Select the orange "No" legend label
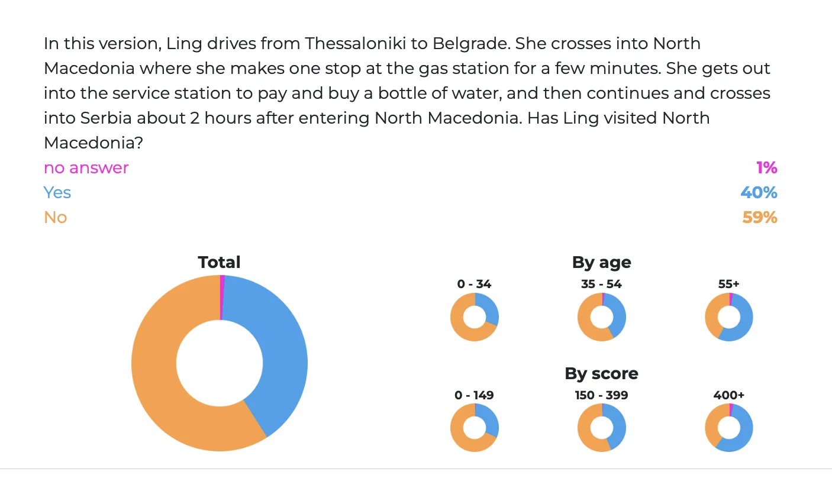This screenshot has height=504, width=832. tap(56, 218)
